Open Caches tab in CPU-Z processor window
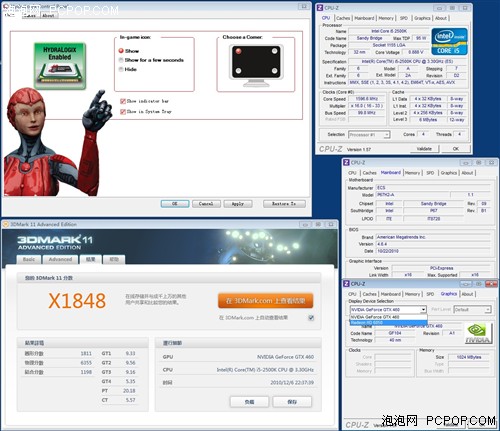 [343, 18]
